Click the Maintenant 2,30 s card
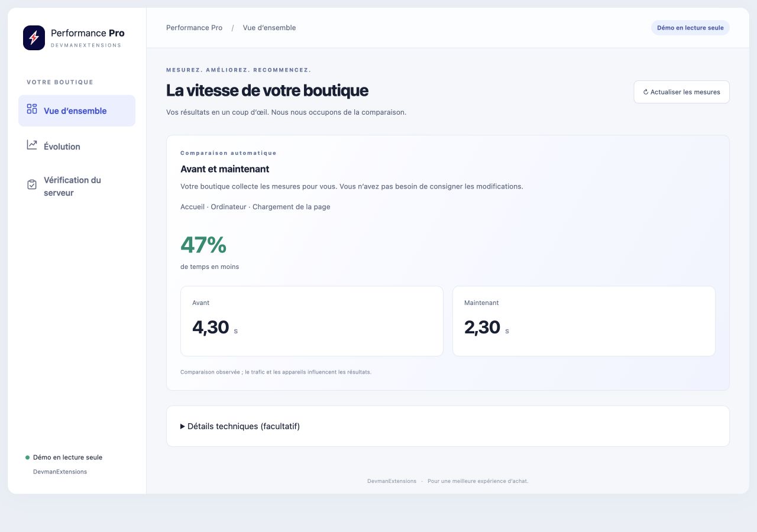The width and height of the screenshot is (757, 532). pyautogui.click(x=584, y=321)
